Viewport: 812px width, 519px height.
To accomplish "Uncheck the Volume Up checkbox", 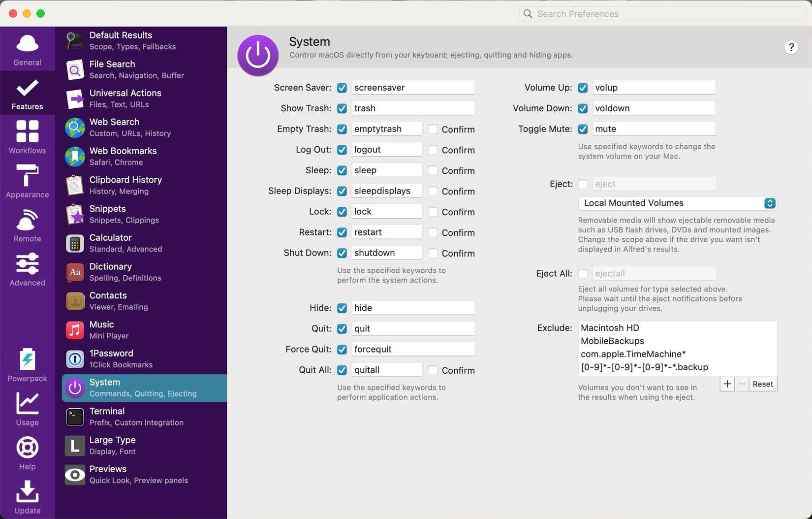I will click(x=583, y=88).
